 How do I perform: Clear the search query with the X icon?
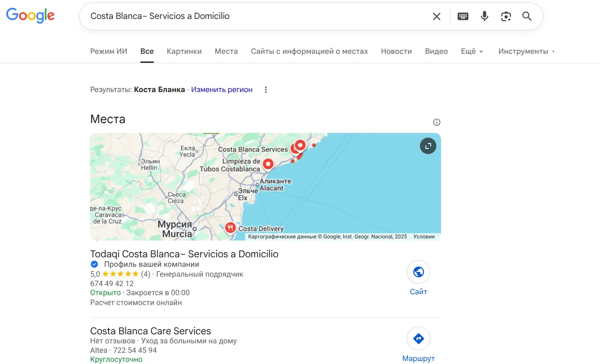pos(436,16)
